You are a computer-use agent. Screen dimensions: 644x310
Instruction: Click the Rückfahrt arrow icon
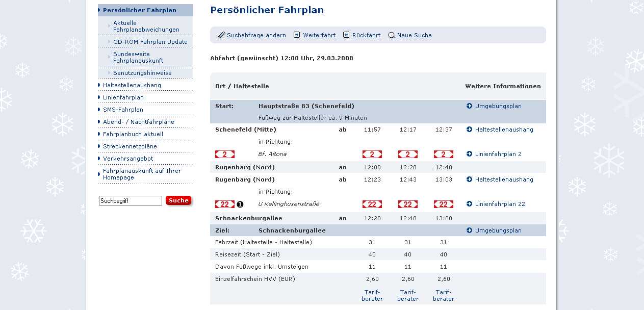pos(346,35)
